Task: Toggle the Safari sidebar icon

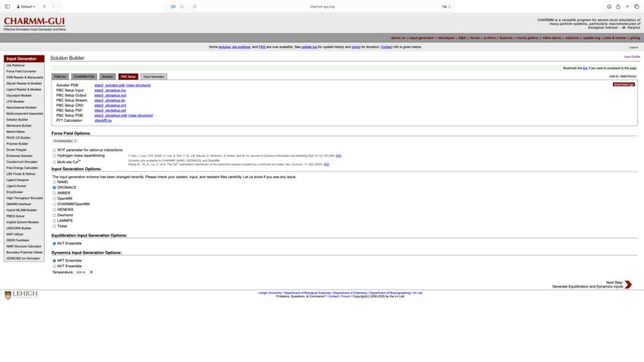Action: pyautogui.click(x=8, y=6)
